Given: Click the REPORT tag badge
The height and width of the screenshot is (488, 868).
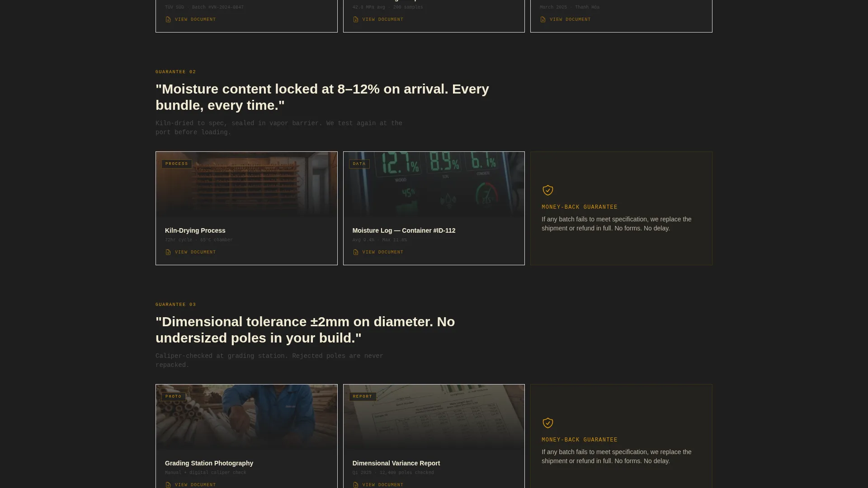Looking at the screenshot, I should coord(363,397).
